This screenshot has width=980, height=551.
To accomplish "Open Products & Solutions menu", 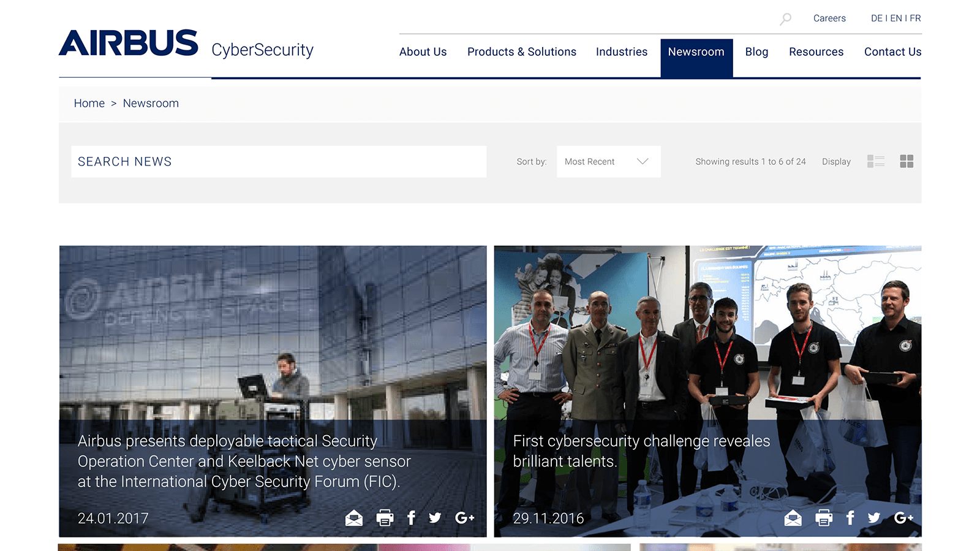I will click(522, 52).
